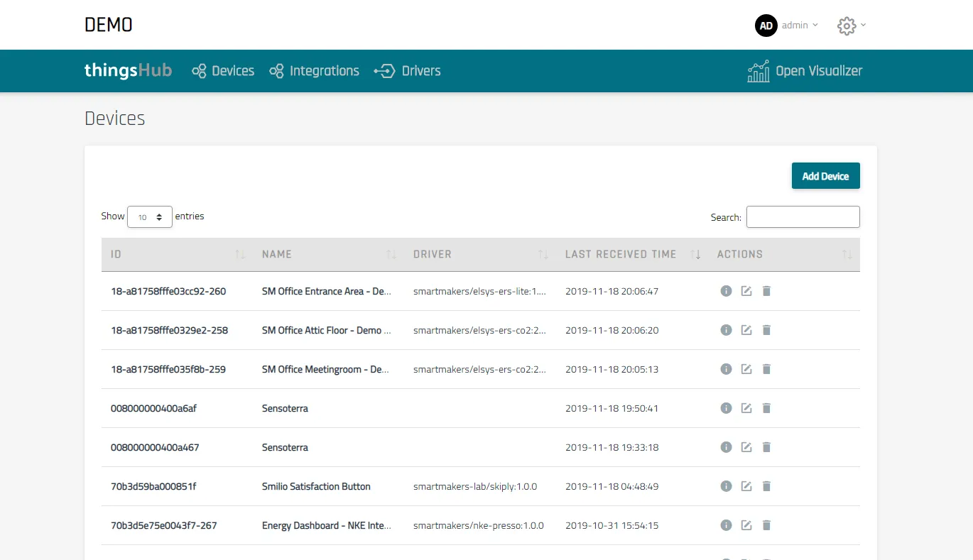Click driver smartmakers-lab/skiply:1.0.0

pyautogui.click(x=475, y=487)
